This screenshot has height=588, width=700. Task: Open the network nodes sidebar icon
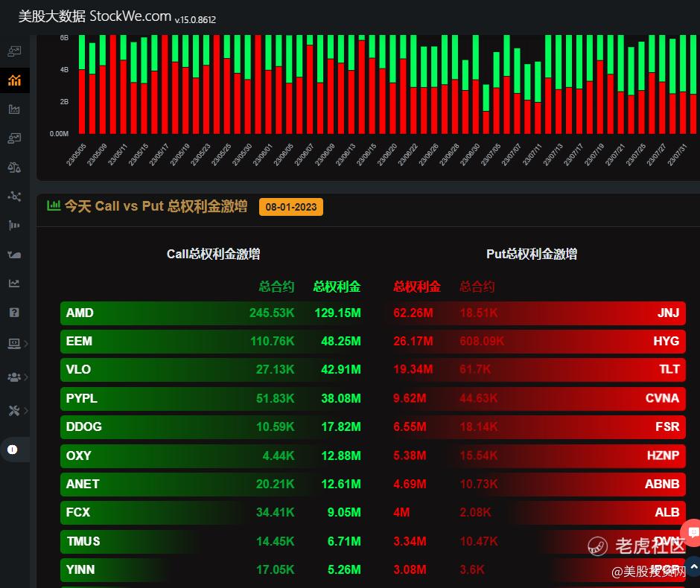click(x=14, y=196)
